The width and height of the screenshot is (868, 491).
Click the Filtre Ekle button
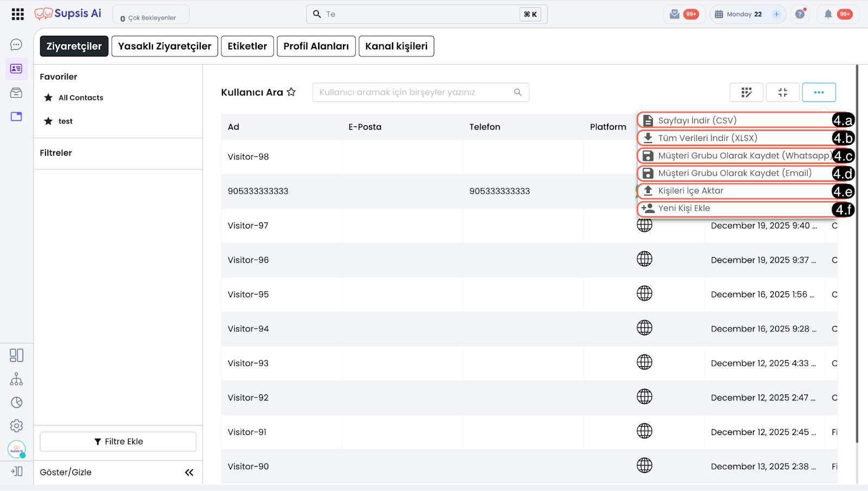(118, 442)
